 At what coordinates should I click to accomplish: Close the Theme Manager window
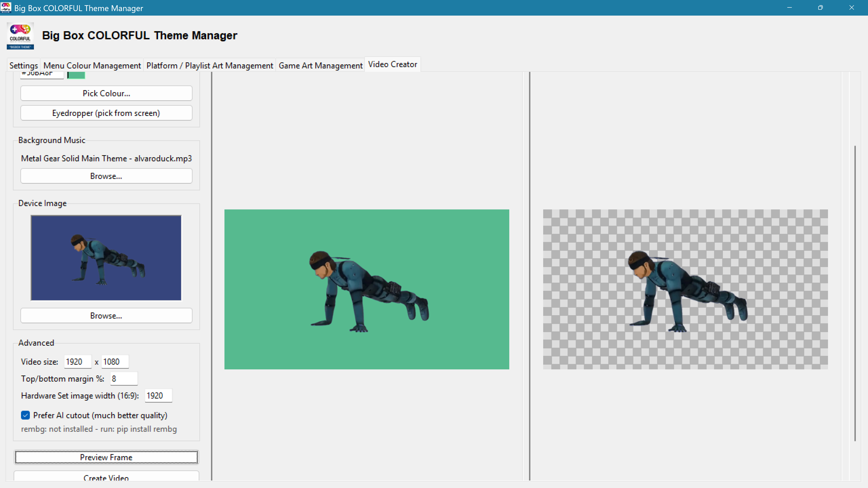851,7
